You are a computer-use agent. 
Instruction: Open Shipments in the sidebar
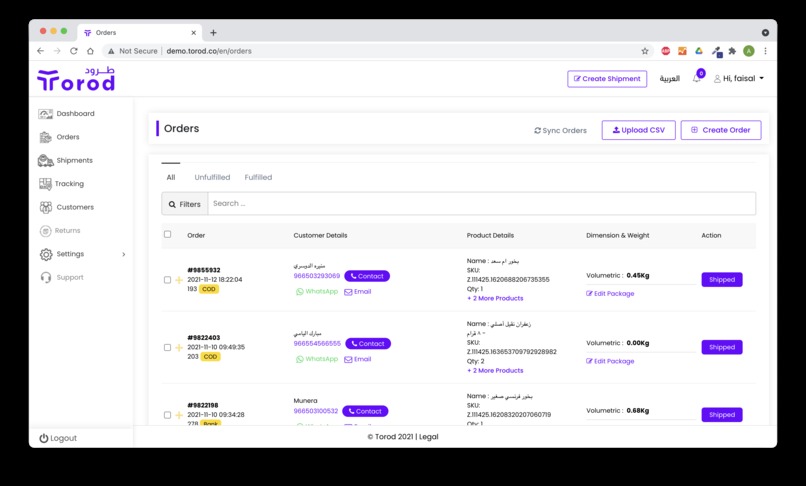pyautogui.click(x=65, y=160)
